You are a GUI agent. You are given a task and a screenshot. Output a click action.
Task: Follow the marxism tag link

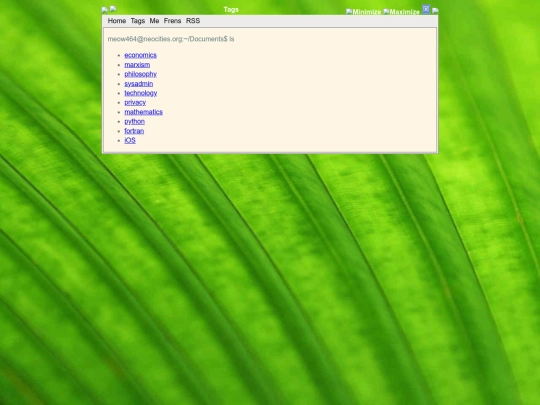[137, 65]
